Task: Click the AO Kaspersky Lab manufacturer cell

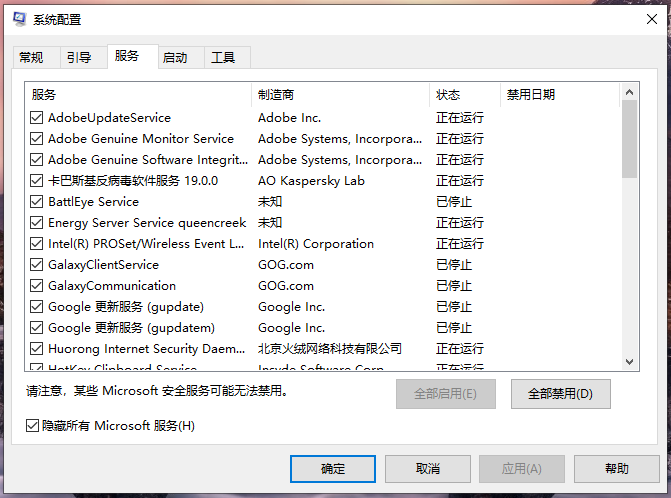Action: click(311, 181)
